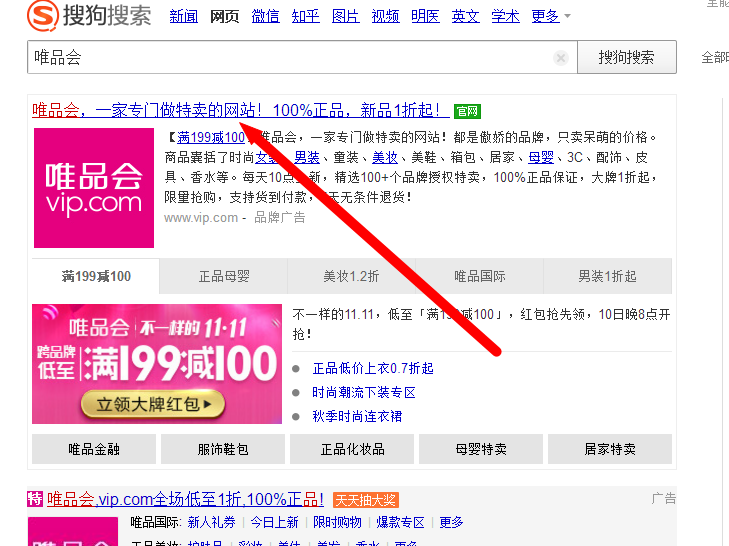Open the 爆款专区 link
The image size is (729, 546).
pyautogui.click(x=400, y=522)
